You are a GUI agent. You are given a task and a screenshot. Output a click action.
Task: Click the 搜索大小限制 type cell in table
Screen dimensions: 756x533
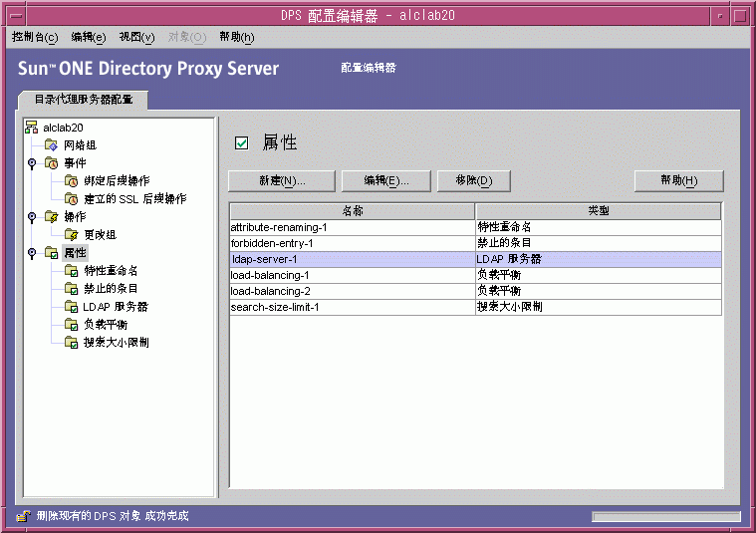(599, 307)
